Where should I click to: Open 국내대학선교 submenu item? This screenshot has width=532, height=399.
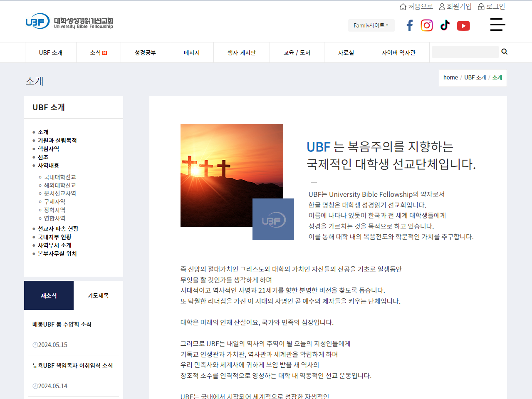60,177
